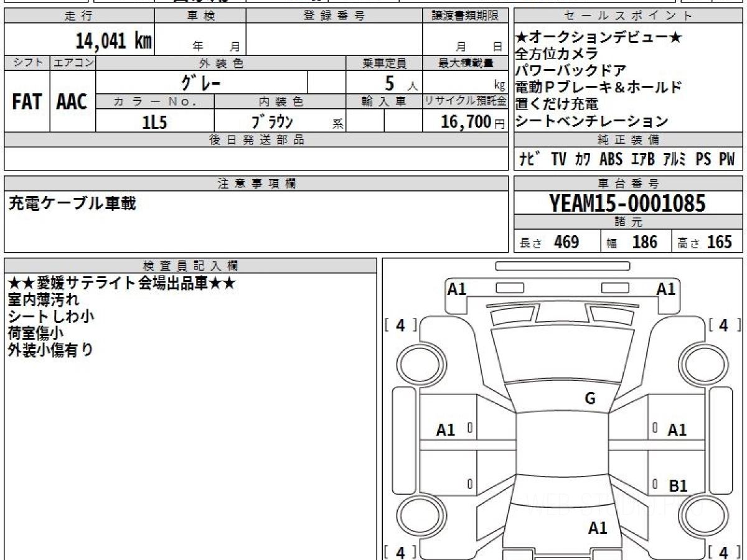747x560 pixels.
Task: Select the 純正装備 header
Action: coord(629,140)
